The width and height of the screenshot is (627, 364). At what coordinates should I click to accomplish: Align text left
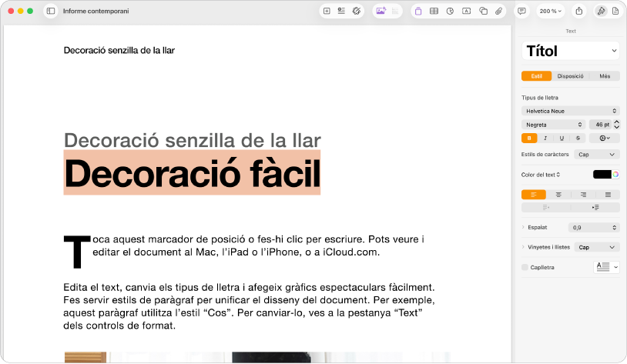pyautogui.click(x=534, y=195)
